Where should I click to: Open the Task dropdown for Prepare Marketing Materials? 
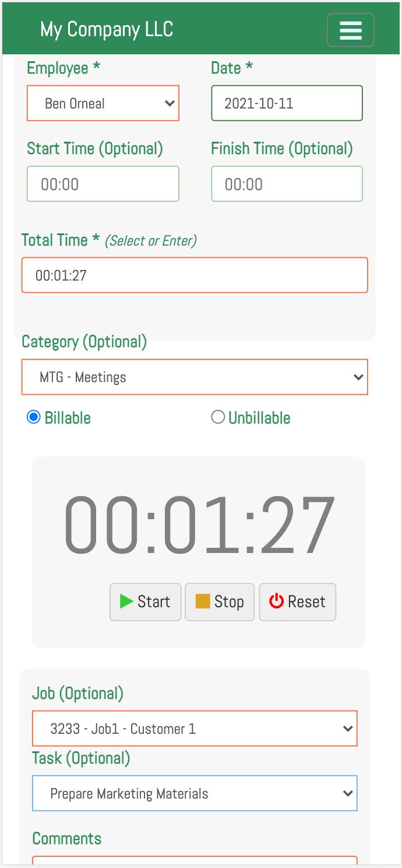pyautogui.click(x=195, y=793)
